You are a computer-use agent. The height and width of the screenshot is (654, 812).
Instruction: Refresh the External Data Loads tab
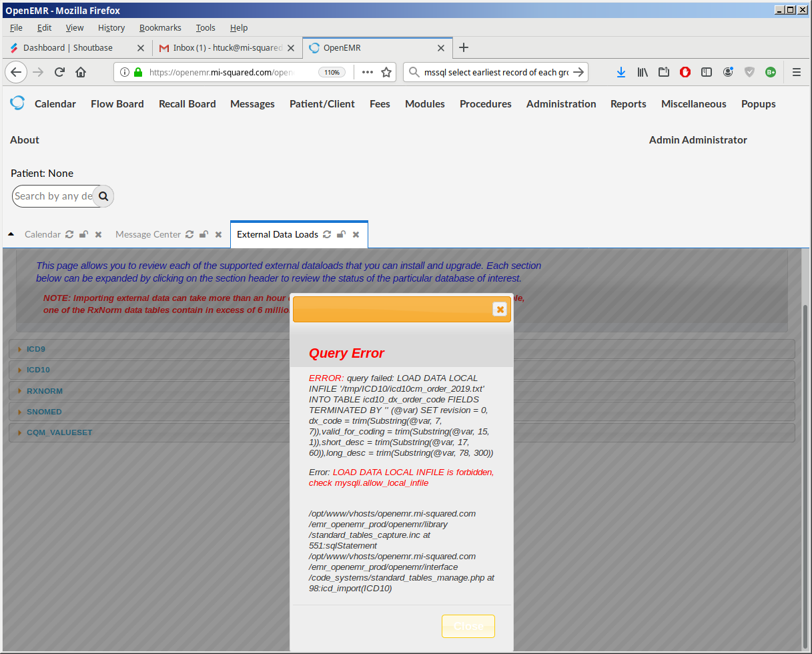pos(327,234)
